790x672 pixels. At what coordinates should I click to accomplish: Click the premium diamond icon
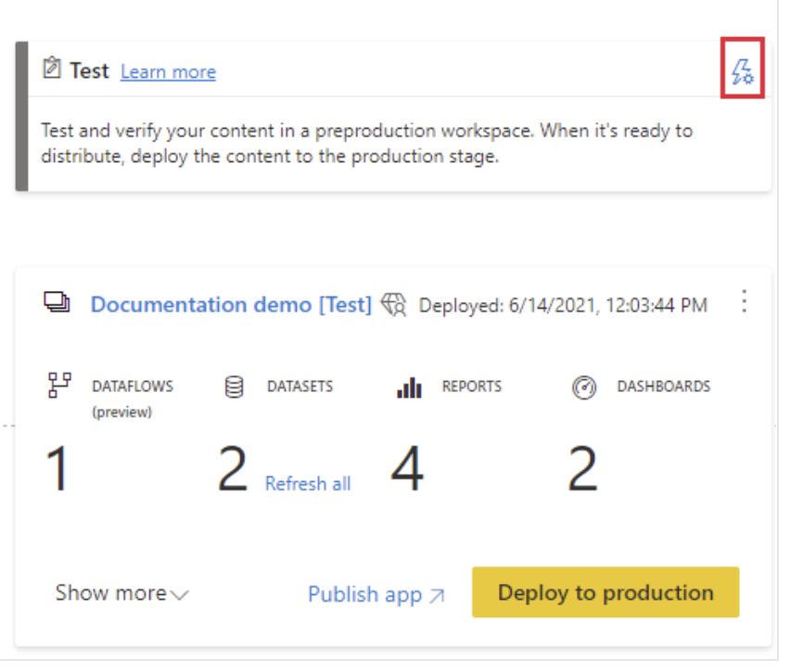[x=393, y=304]
